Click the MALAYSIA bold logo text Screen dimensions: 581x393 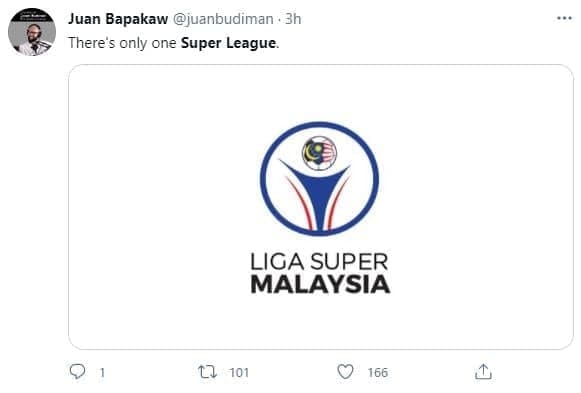(x=320, y=284)
